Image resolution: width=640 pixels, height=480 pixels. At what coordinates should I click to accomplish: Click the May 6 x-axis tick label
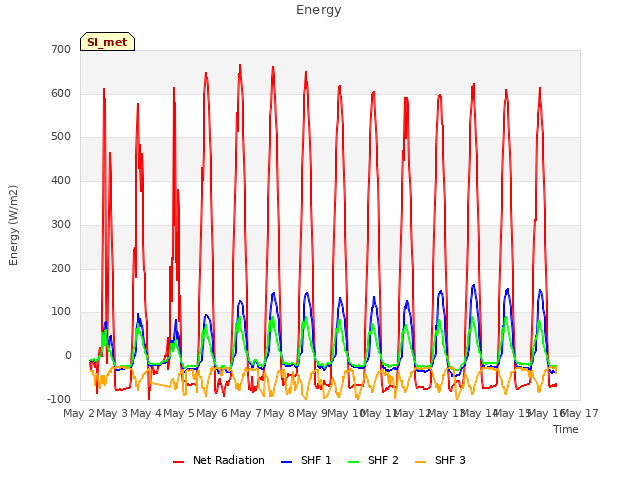tap(212, 413)
